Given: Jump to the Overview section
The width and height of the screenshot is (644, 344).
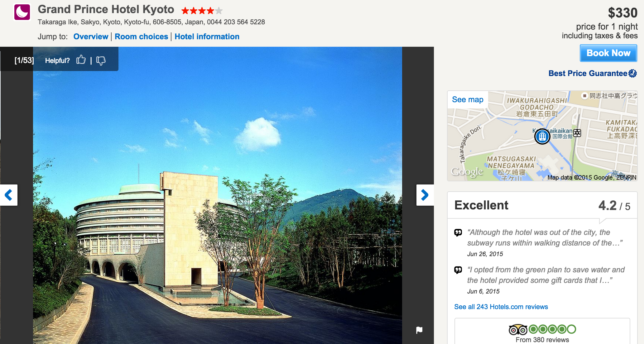Looking at the screenshot, I should tap(91, 36).
